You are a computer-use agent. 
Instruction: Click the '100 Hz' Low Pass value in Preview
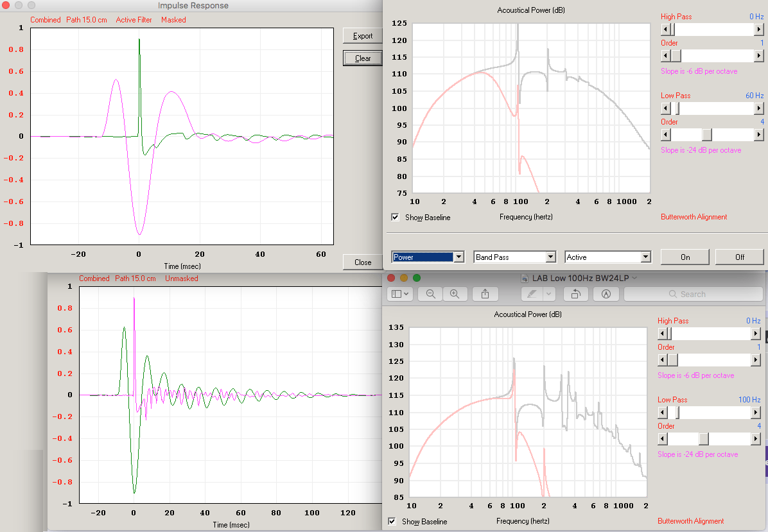pos(749,400)
